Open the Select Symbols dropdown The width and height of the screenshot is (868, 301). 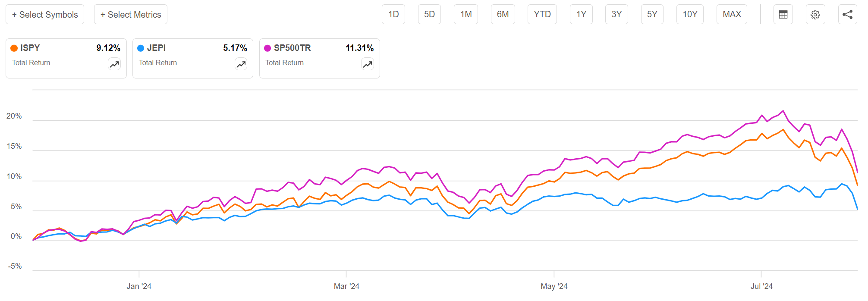(x=45, y=15)
